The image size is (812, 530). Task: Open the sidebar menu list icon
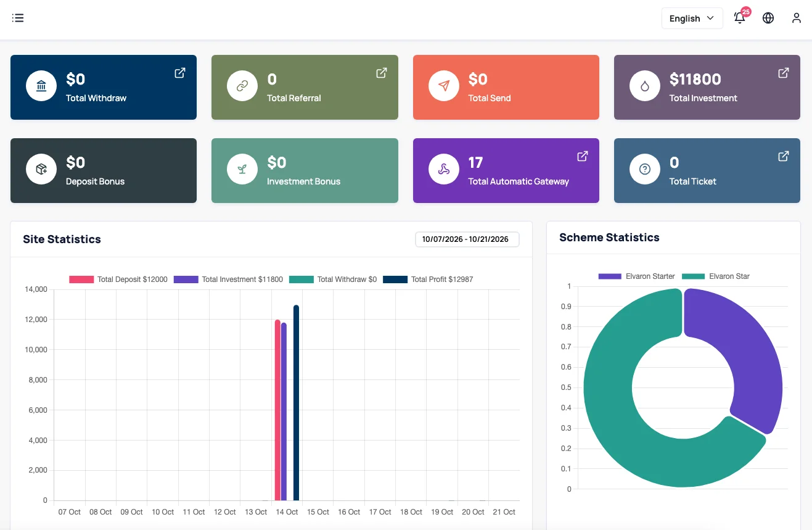point(18,18)
